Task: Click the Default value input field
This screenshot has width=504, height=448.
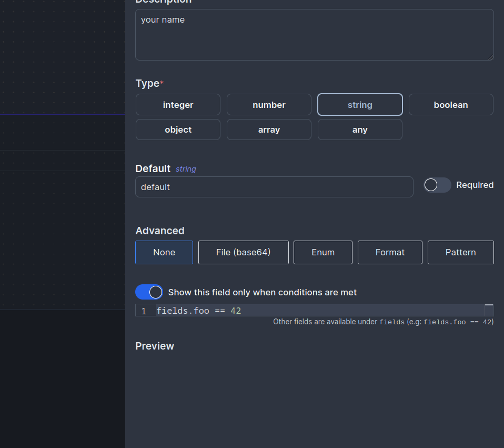Action: pos(274,187)
